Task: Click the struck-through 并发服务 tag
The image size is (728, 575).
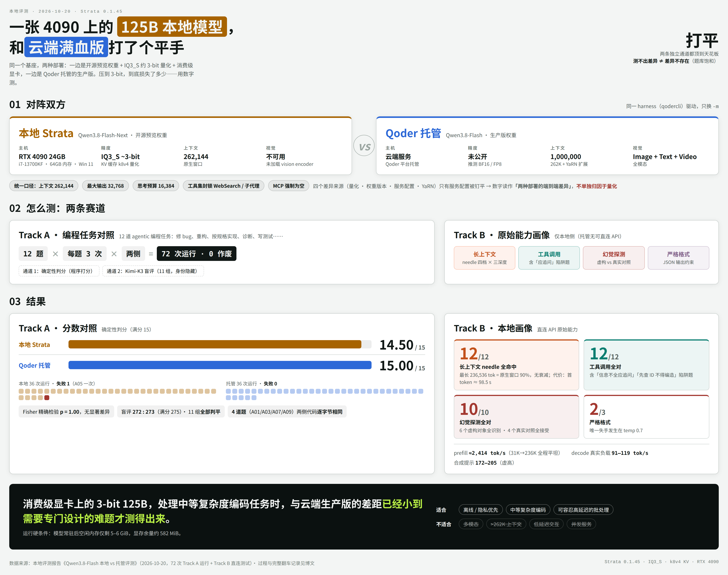Action: point(581,524)
